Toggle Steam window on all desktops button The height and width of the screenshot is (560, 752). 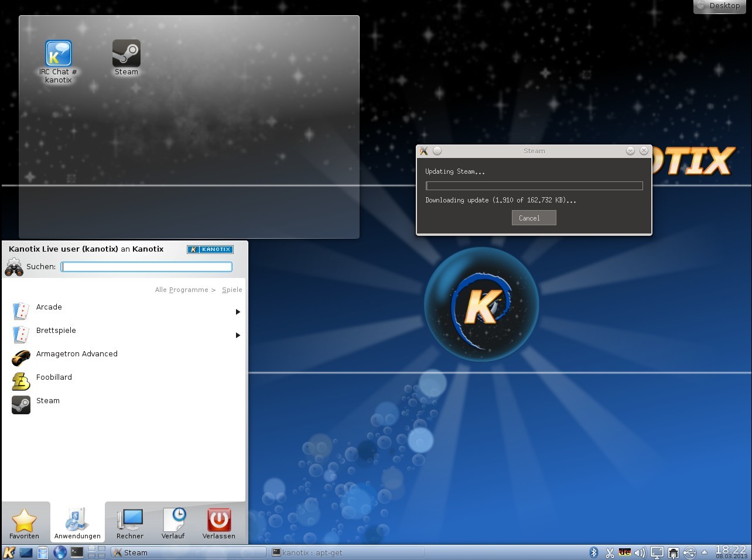point(437,151)
